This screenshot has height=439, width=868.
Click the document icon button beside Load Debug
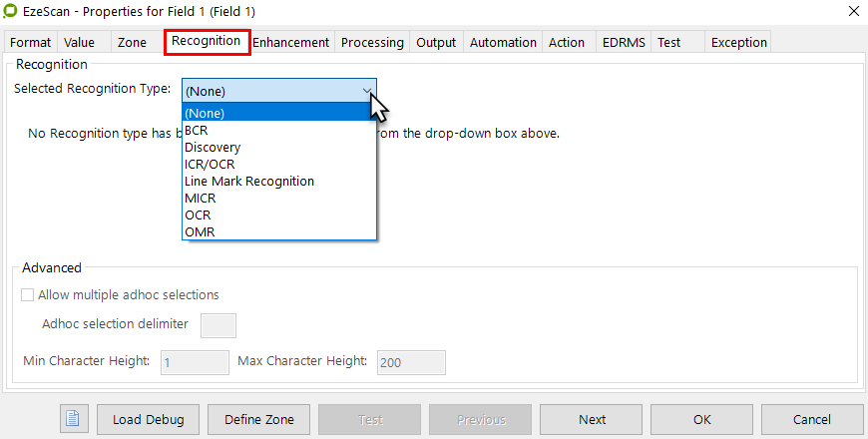74,419
